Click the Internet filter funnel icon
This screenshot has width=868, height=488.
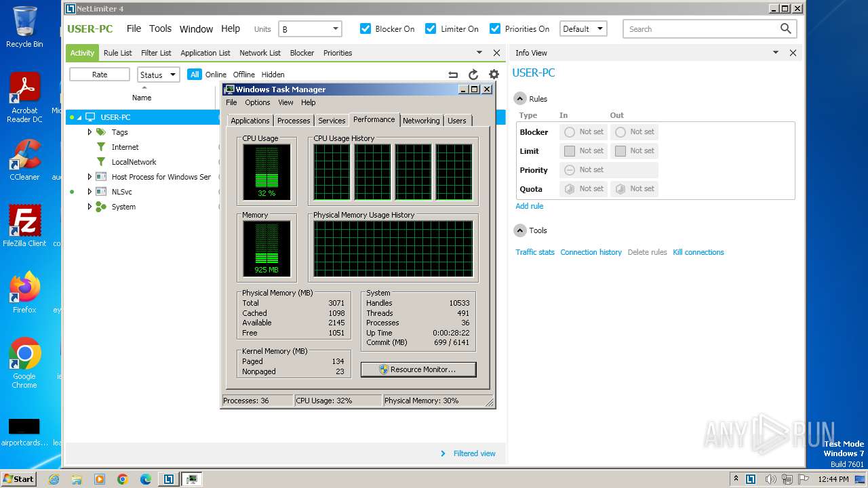tap(101, 147)
